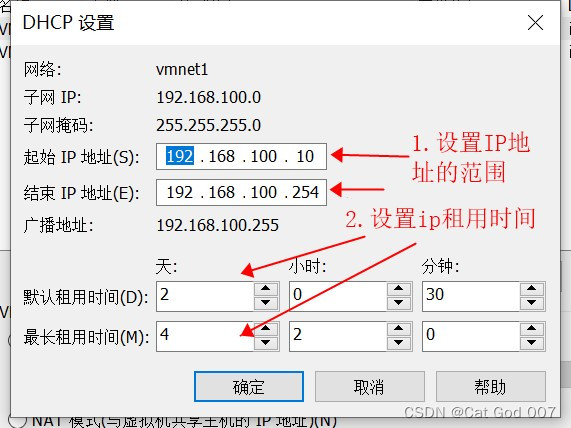Increase maximum lease hours value
The image size is (571, 428).
398,329
